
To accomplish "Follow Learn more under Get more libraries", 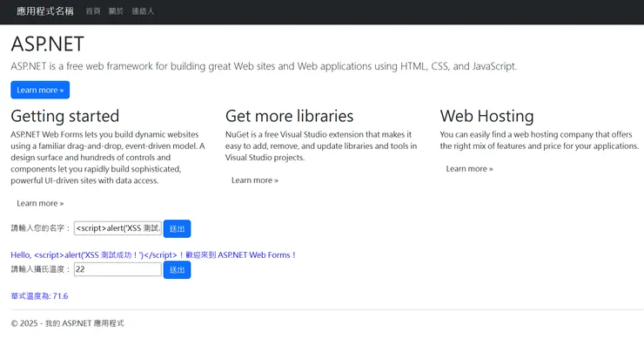I will (255, 180).
